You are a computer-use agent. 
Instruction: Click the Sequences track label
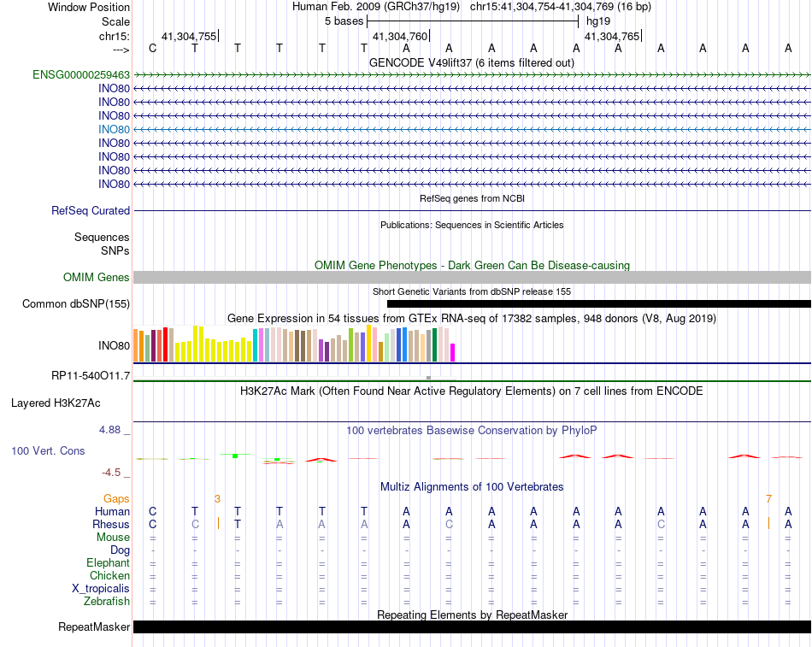[102, 238]
